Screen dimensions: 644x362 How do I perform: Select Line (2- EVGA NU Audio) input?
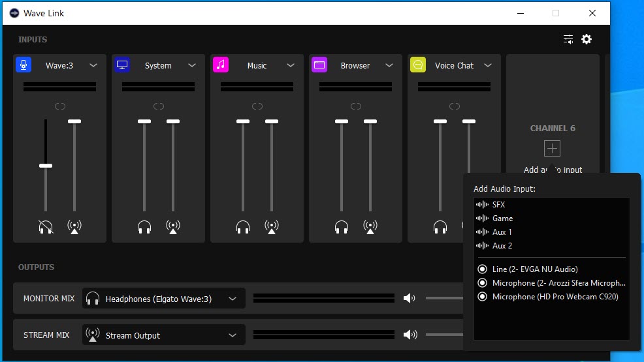click(x=551, y=269)
